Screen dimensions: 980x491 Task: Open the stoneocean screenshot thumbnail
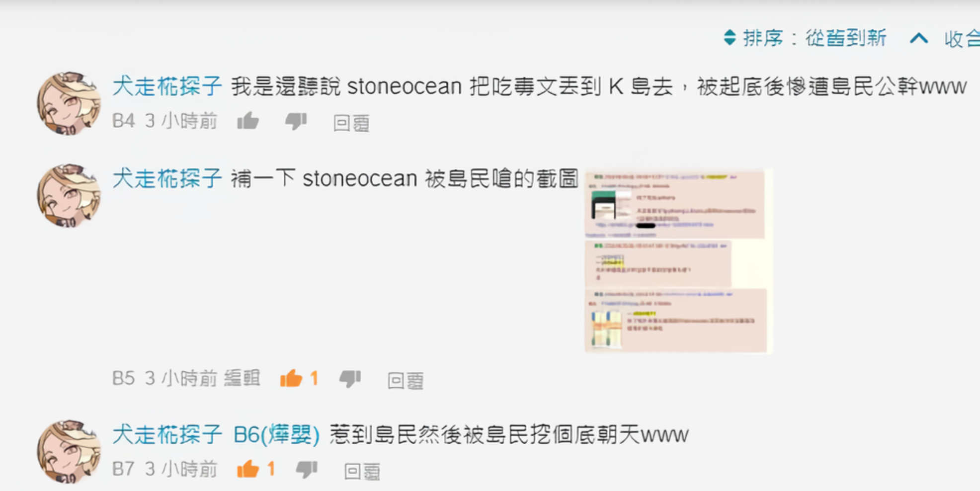click(678, 261)
